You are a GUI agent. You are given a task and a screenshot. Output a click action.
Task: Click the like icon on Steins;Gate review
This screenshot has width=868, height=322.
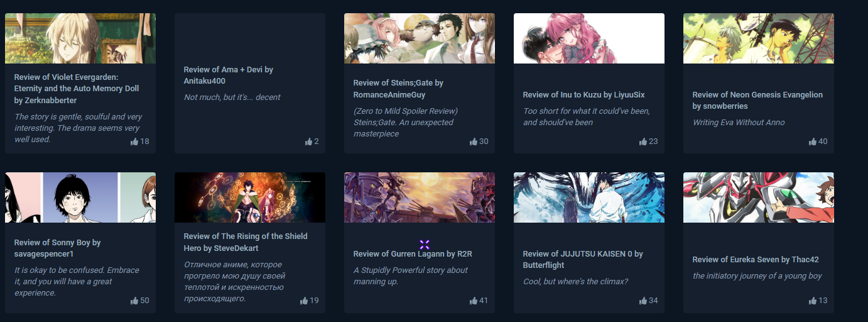474,142
